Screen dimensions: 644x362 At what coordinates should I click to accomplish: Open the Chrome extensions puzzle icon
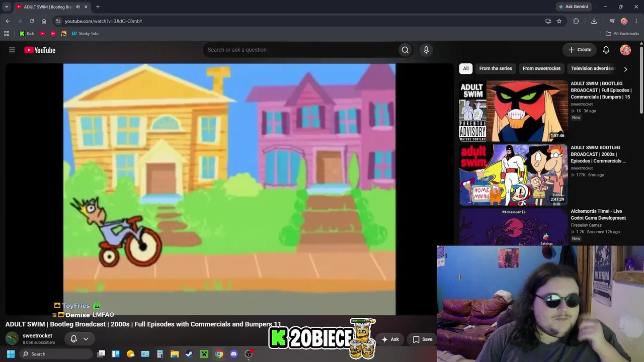coord(576,21)
